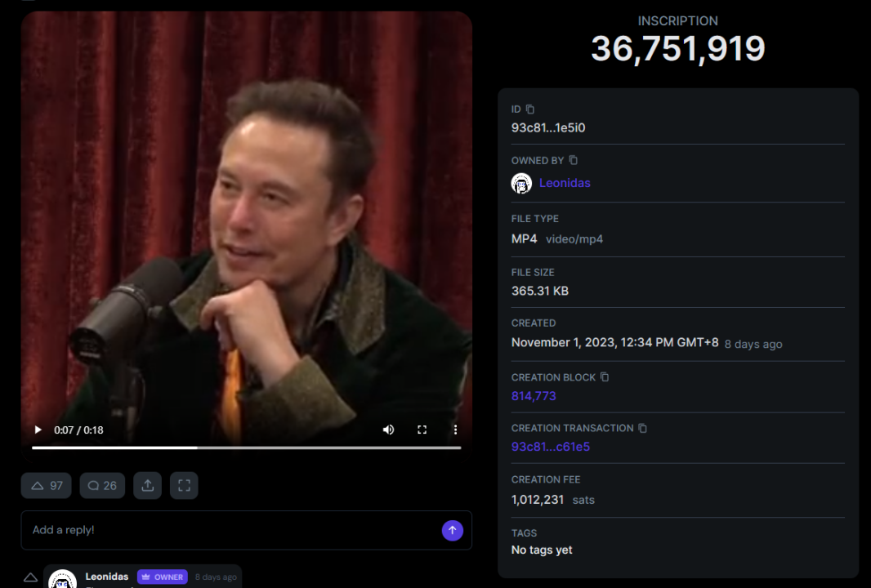Expand inscription media to full view

point(184,485)
